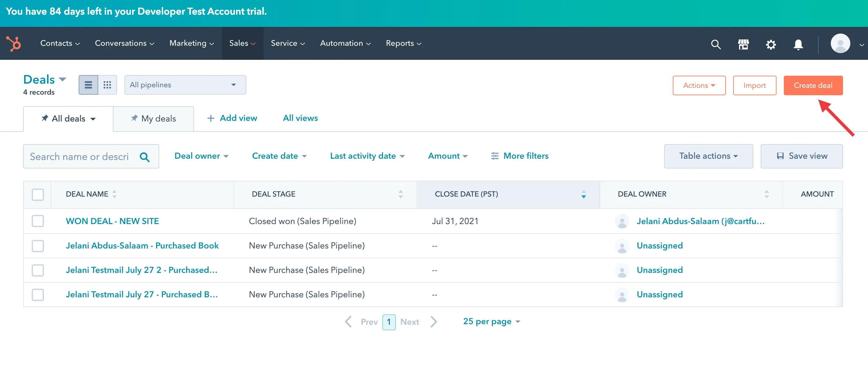Open Create date filter dropdown
The image size is (868, 384).
point(279,156)
